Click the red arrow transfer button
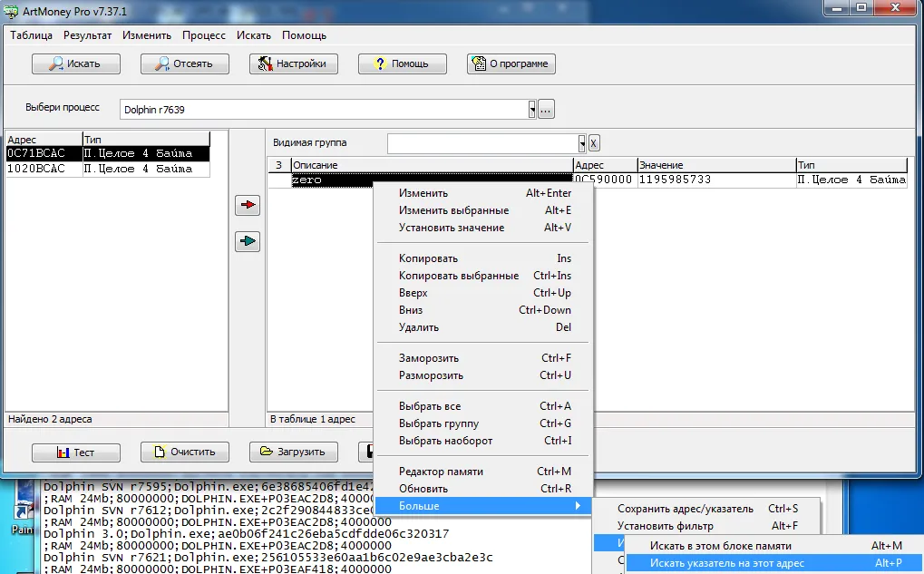 click(x=248, y=206)
